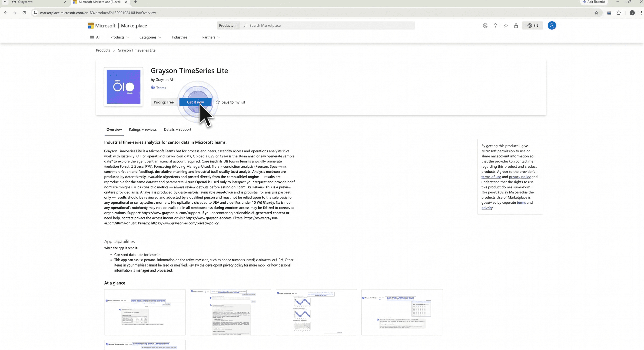Click the Get it now button
This screenshot has height=350, width=644.
pyautogui.click(x=195, y=102)
